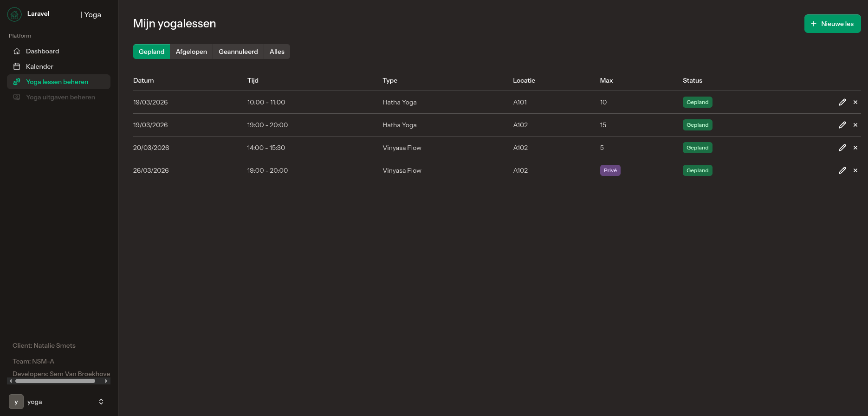Remove the 19:00 Hatha Yoga lesson on 19/03
Viewport: 868px width, 416px height.
click(x=855, y=125)
